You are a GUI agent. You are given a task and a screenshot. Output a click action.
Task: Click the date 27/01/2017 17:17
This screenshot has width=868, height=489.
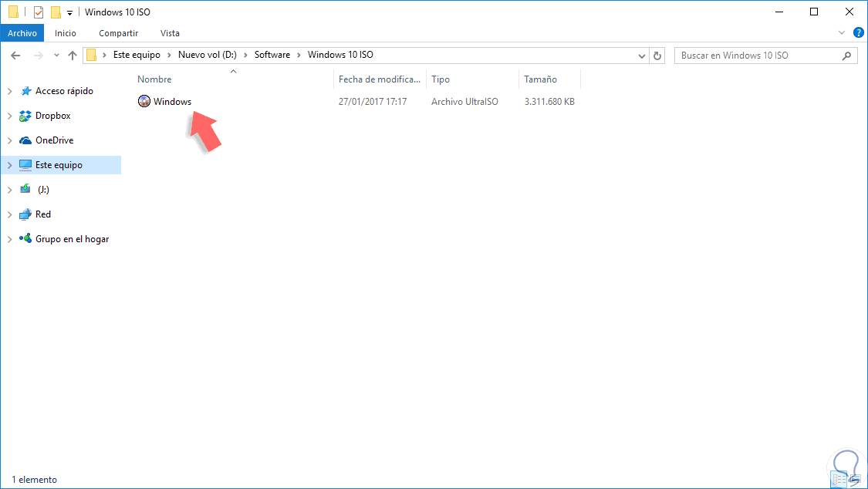(x=373, y=101)
